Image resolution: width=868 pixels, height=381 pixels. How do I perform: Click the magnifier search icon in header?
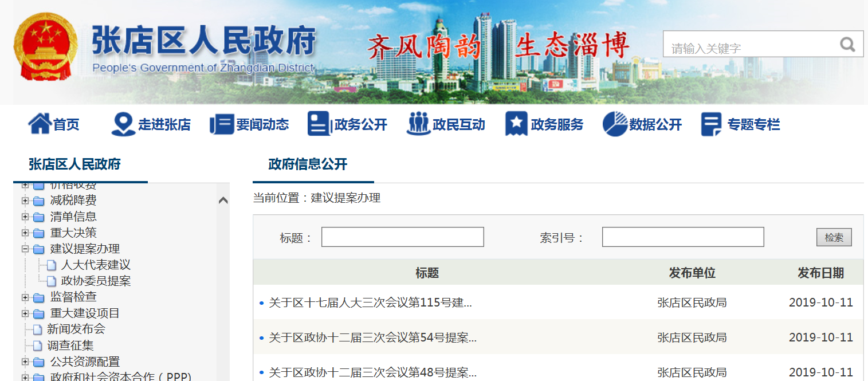click(x=847, y=45)
